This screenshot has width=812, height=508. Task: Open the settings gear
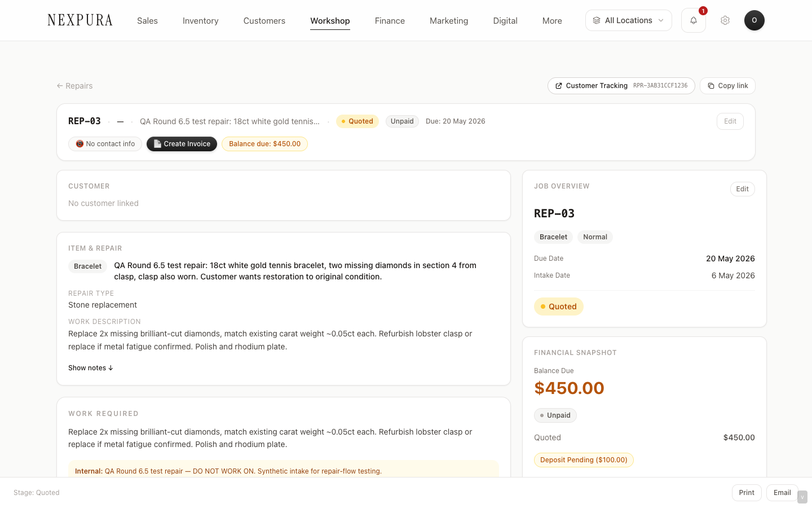(725, 20)
